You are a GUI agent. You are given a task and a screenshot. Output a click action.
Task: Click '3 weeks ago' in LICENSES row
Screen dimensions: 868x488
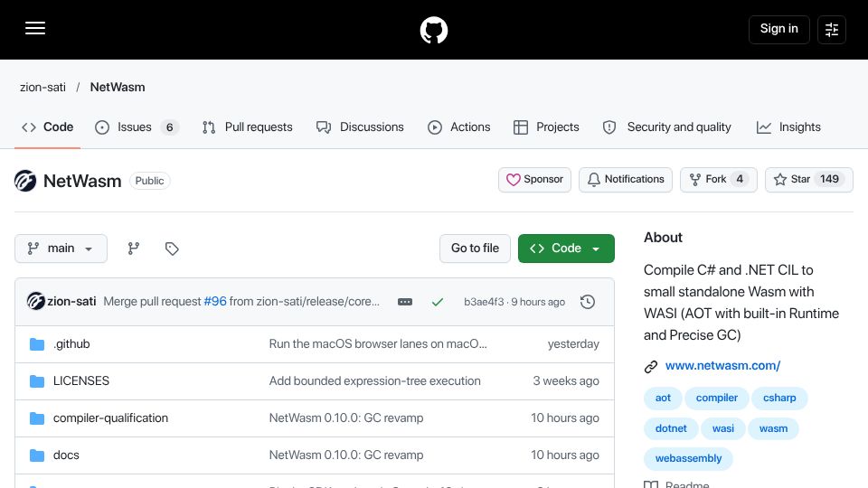pos(566,381)
